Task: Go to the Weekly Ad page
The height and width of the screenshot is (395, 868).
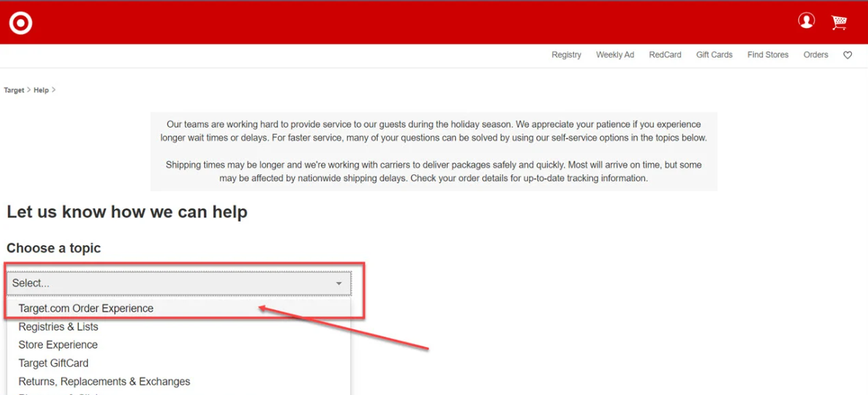Action: point(615,55)
